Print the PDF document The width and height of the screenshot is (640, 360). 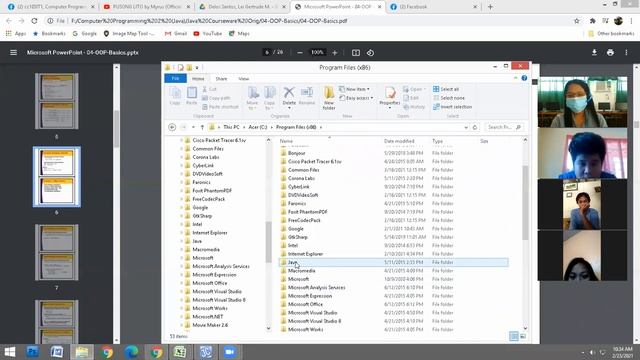coord(610,52)
